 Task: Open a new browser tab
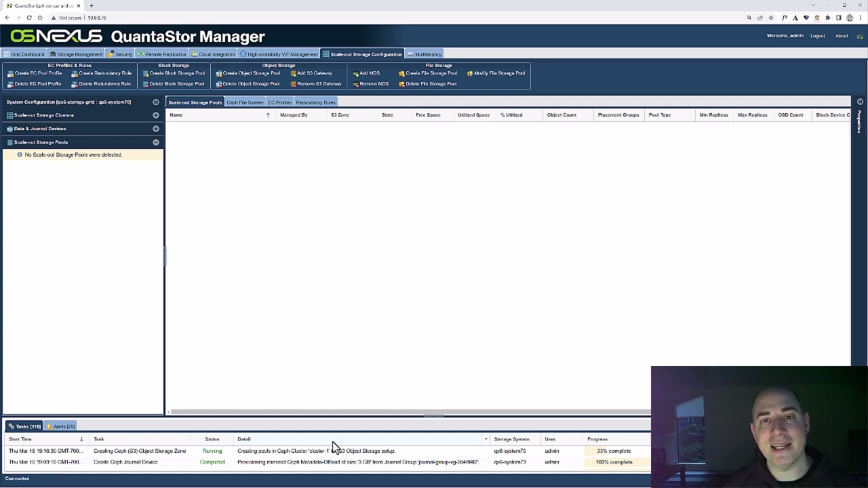pos(91,5)
